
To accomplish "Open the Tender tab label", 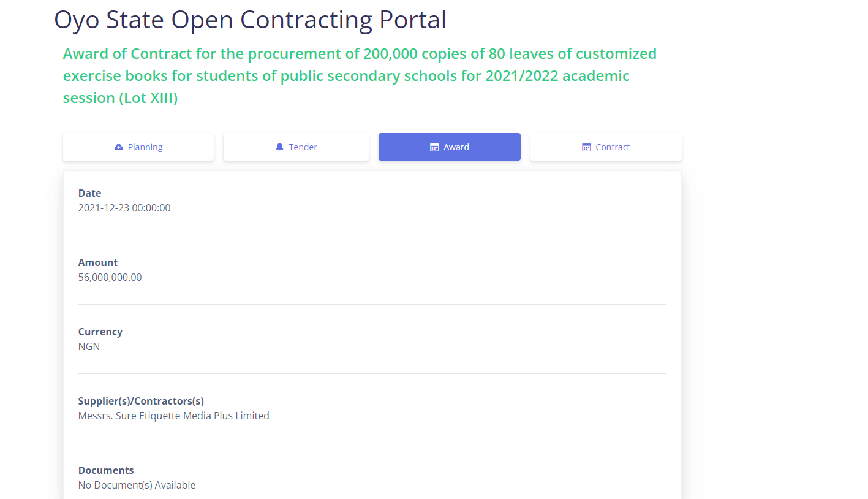I will pyautogui.click(x=303, y=147).
